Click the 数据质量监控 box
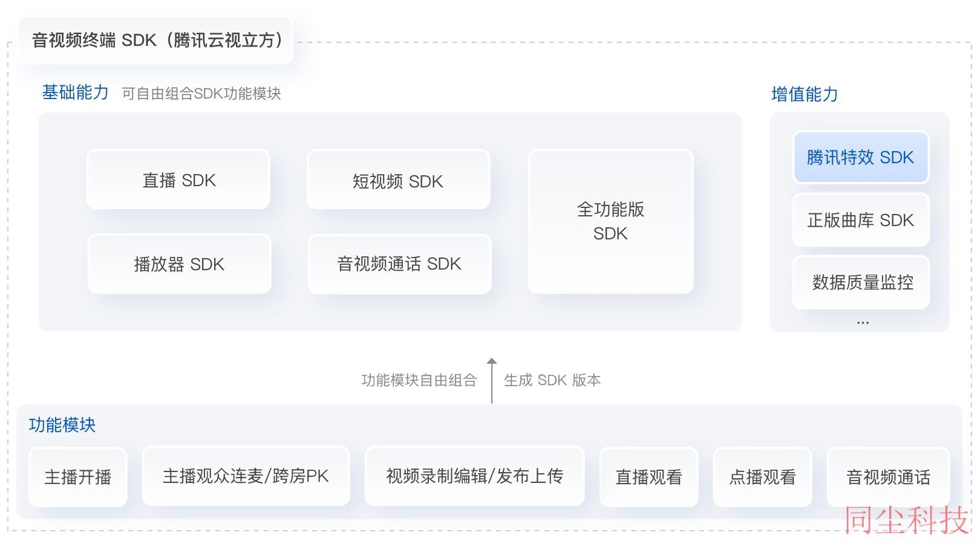The image size is (980, 544). pos(860,282)
